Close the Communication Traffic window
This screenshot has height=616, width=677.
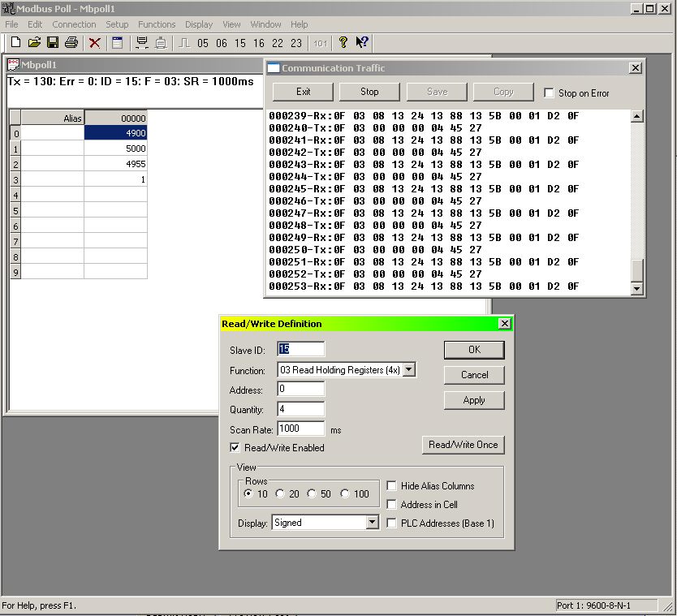(635, 68)
